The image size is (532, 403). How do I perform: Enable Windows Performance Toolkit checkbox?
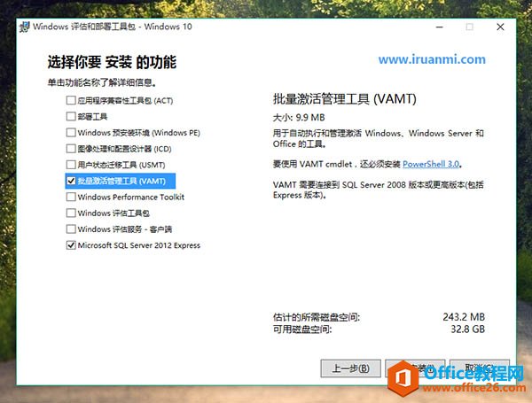click(71, 197)
